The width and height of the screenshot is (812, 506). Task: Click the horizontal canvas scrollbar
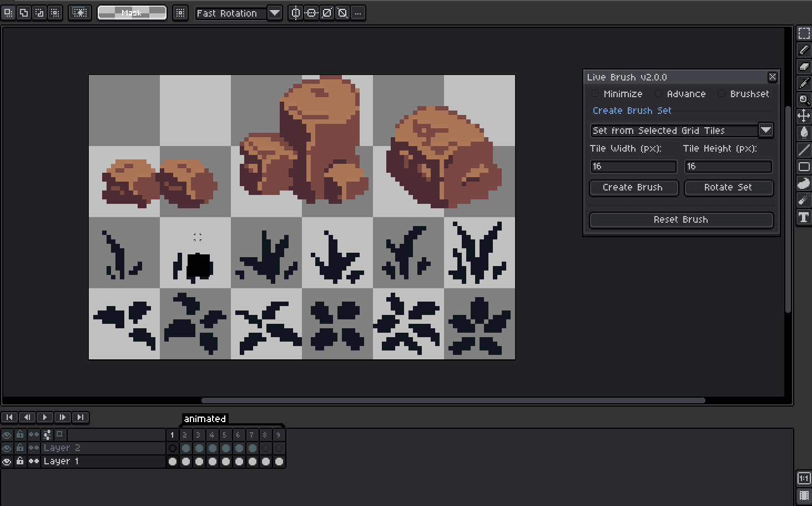[453, 400]
